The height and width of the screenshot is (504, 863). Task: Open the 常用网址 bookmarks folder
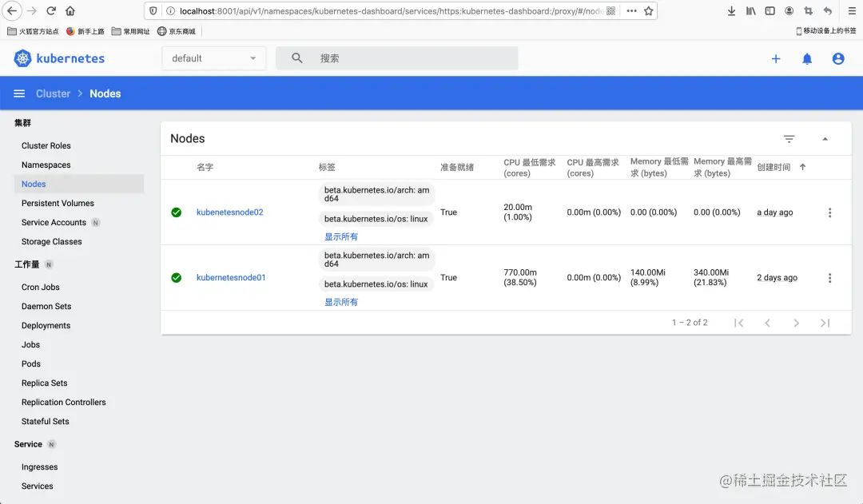(x=130, y=31)
